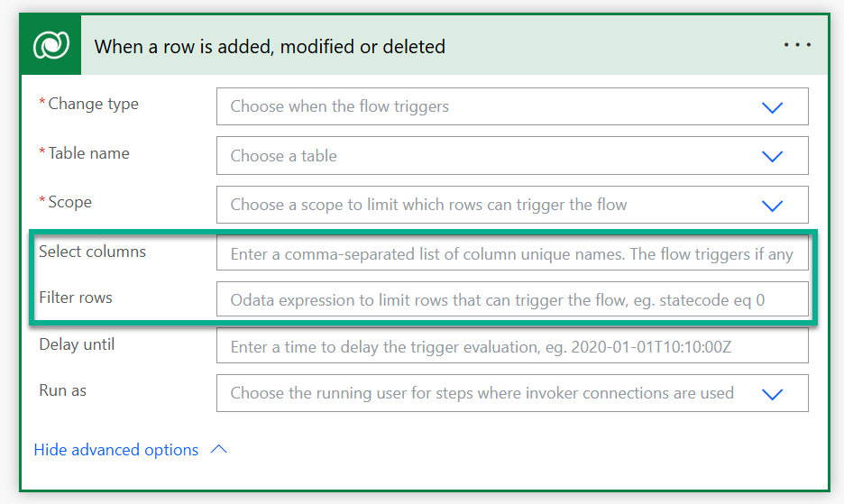Click the upward caret beside Hide advanced options
844x504 pixels.
(218, 449)
